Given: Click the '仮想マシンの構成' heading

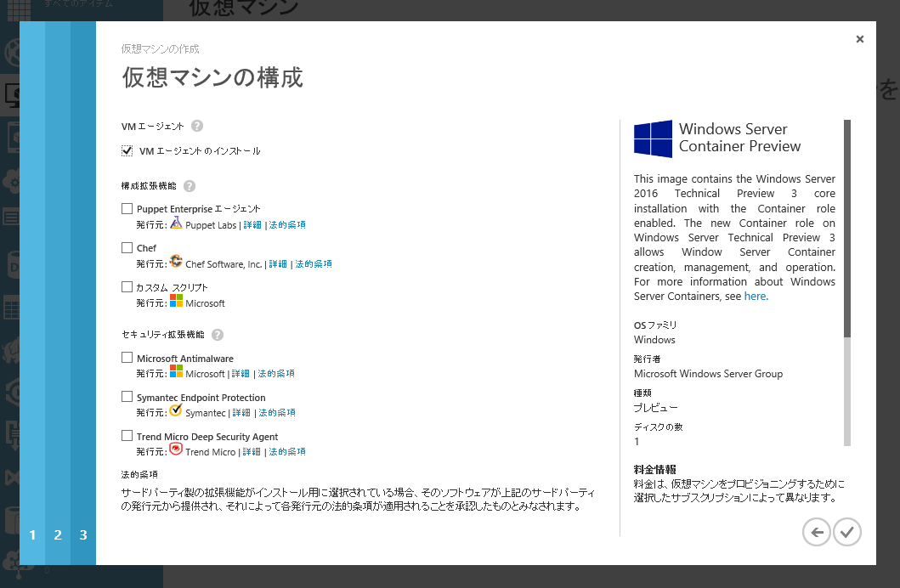Looking at the screenshot, I should (212, 77).
